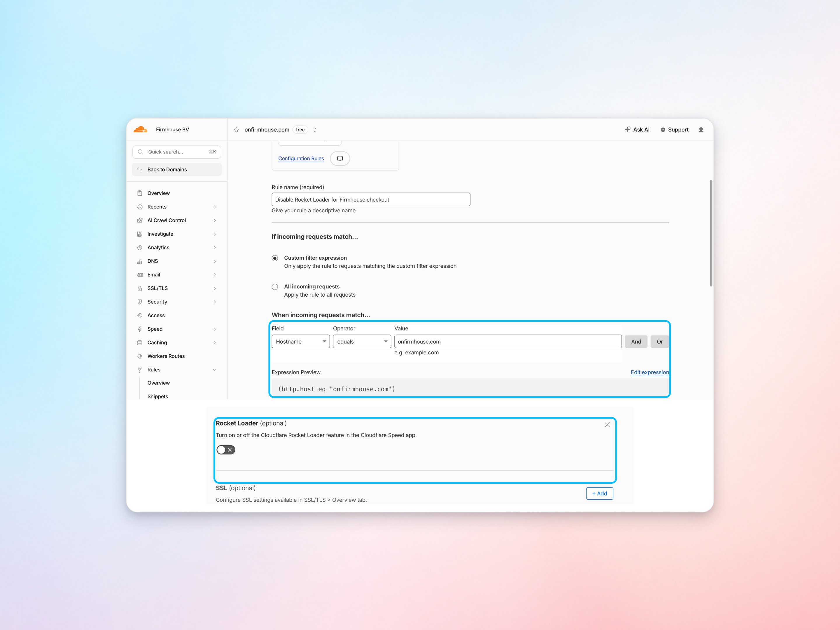The width and height of the screenshot is (840, 630).
Task: Click the Recents clock icon
Action: 140,207
